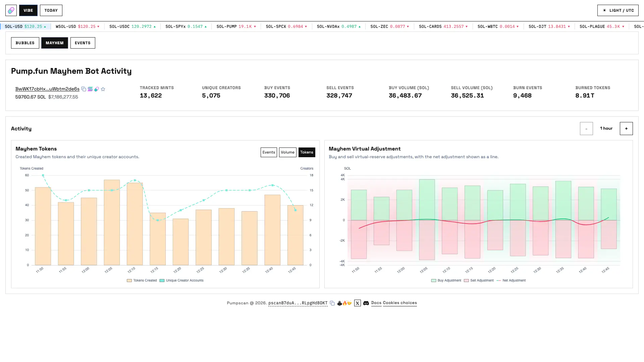Image resolution: width=644 pixels, height=362 pixels.
Task: Open the EVENTS view tab
Action: click(x=83, y=43)
